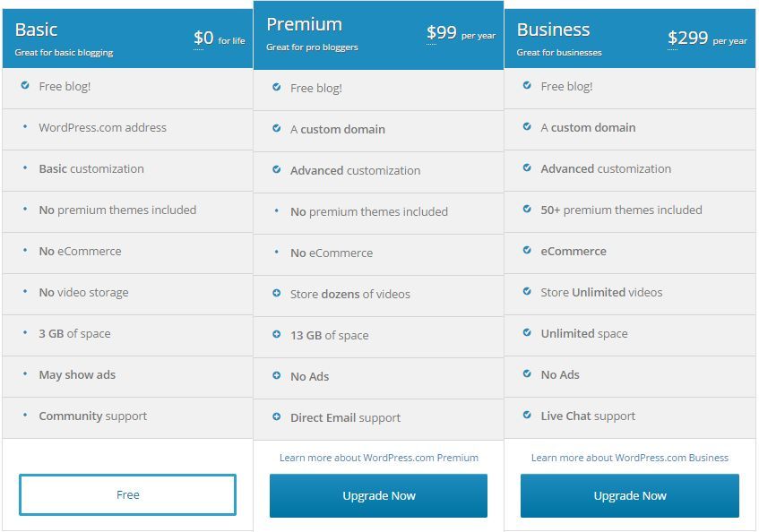Image resolution: width=759 pixels, height=532 pixels.
Task: Click checkmark icon beside Basic Free blog
Action: coord(25,86)
